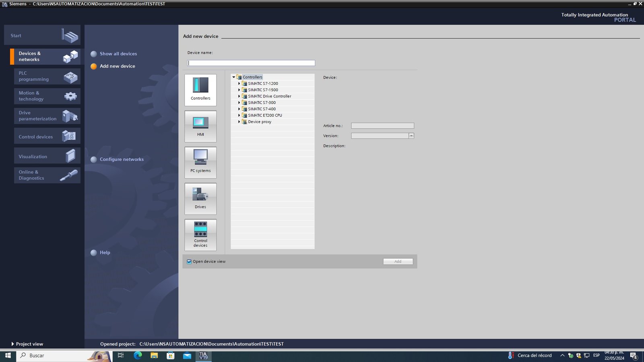The width and height of the screenshot is (644, 362).
Task: Select SIMATIC S7-1500 folder icon
Action: pos(244,90)
